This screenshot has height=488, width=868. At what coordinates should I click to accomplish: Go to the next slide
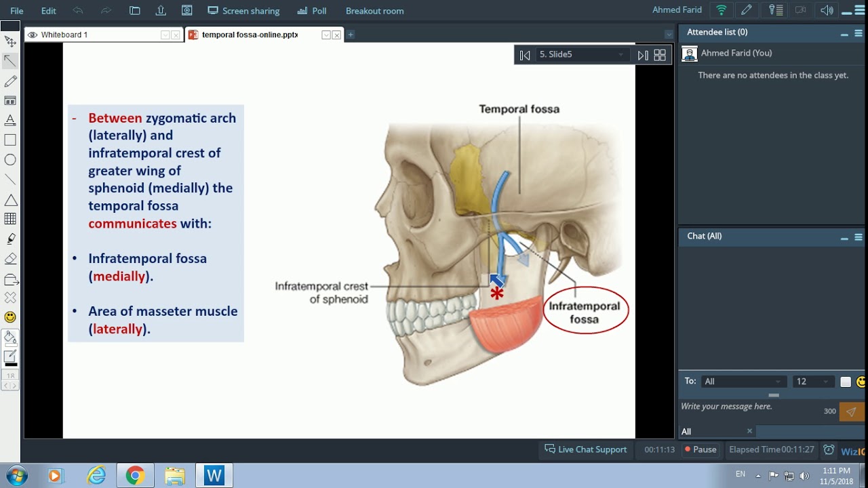(x=643, y=55)
